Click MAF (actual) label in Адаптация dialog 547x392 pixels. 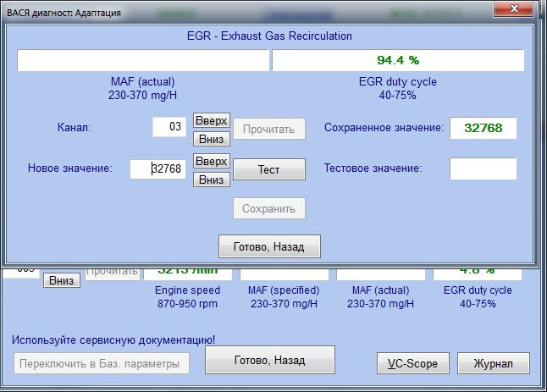[x=143, y=81]
